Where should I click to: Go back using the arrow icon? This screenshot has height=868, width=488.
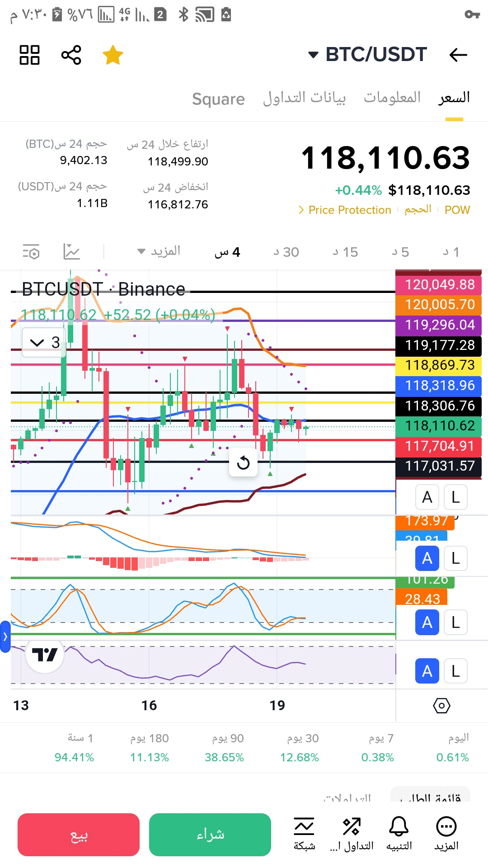[x=458, y=55]
